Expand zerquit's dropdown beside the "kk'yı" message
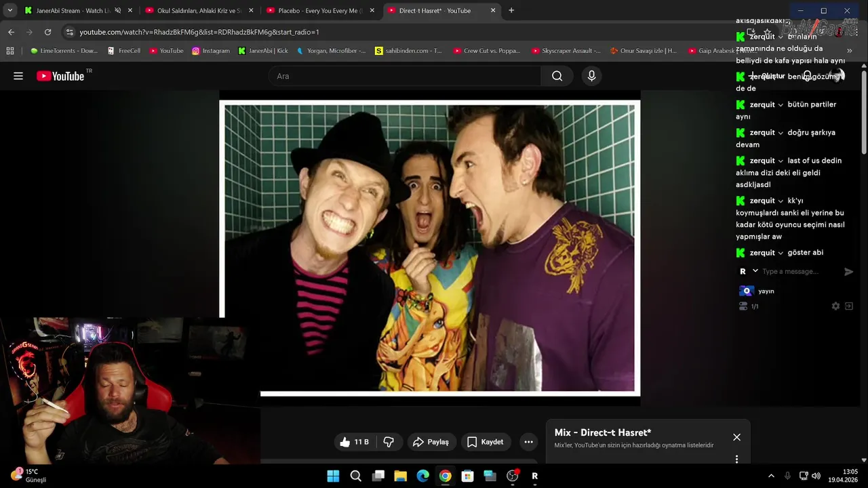 pos(781,201)
